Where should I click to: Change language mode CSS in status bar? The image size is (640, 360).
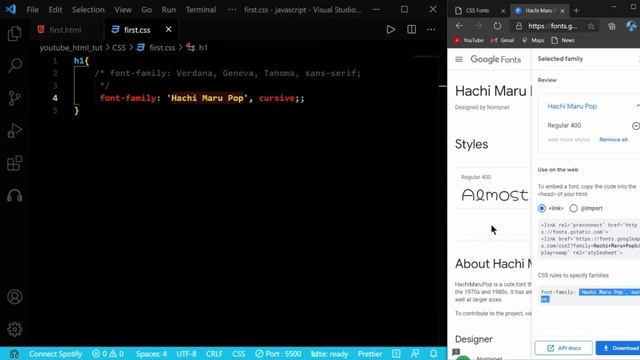(x=239, y=354)
